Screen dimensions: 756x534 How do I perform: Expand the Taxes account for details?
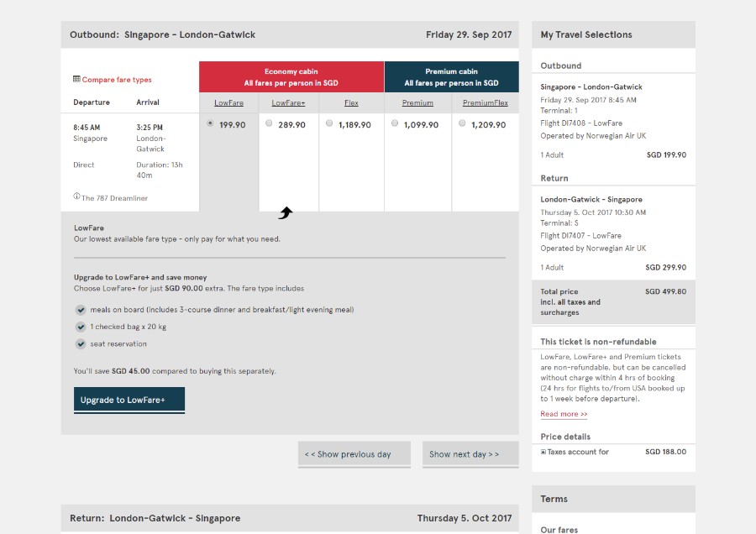pyautogui.click(x=543, y=452)
